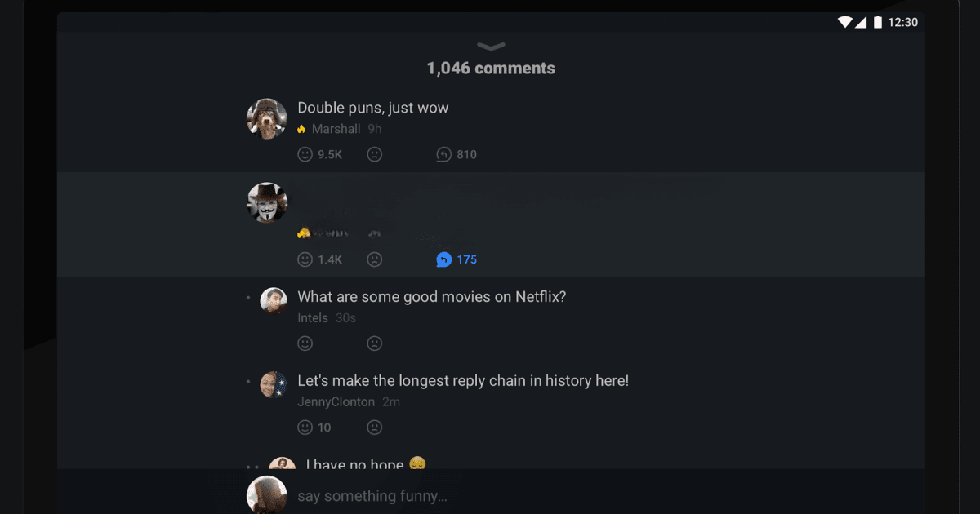Open the JennyClonton username link

[336, 402]
